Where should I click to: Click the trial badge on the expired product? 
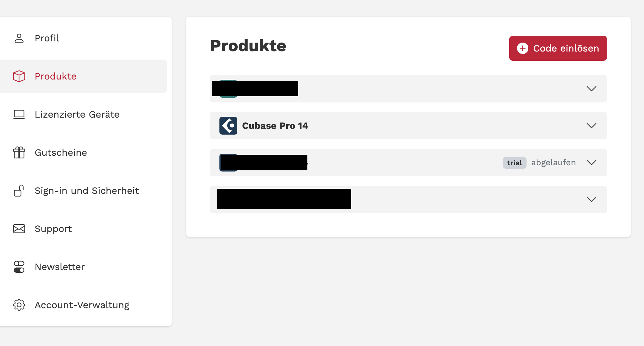514,163
